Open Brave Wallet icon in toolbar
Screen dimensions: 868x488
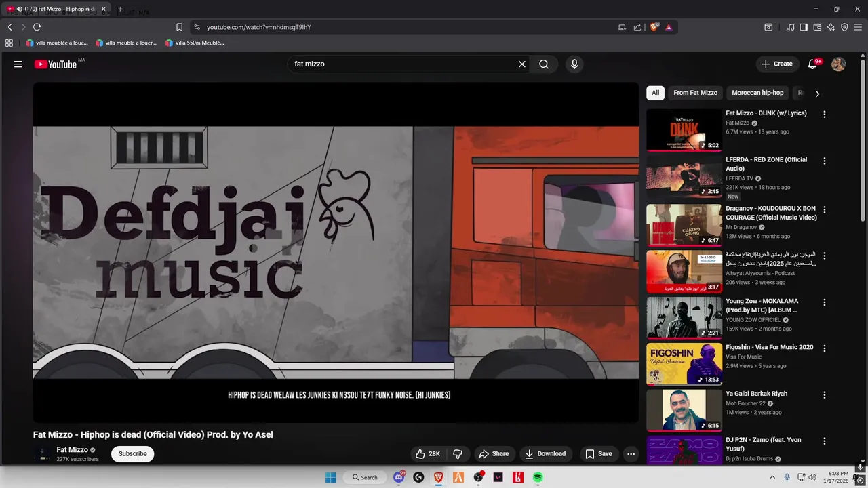point(817,27)
